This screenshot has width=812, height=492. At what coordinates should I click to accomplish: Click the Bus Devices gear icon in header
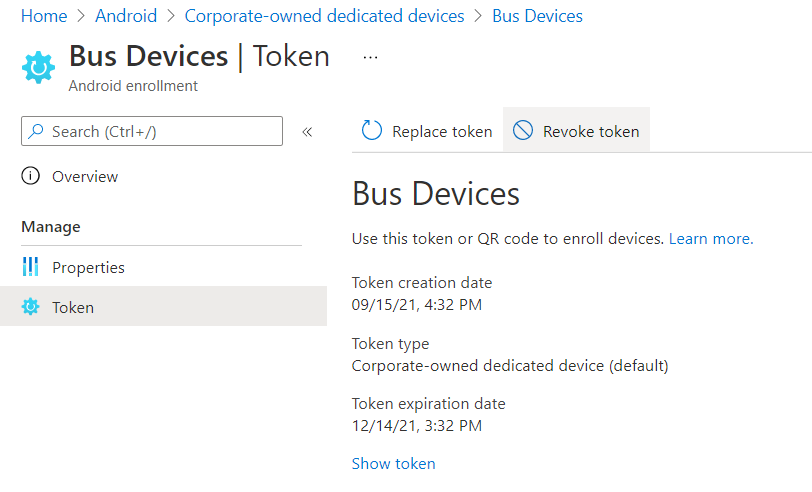click(x=39, y=67)
